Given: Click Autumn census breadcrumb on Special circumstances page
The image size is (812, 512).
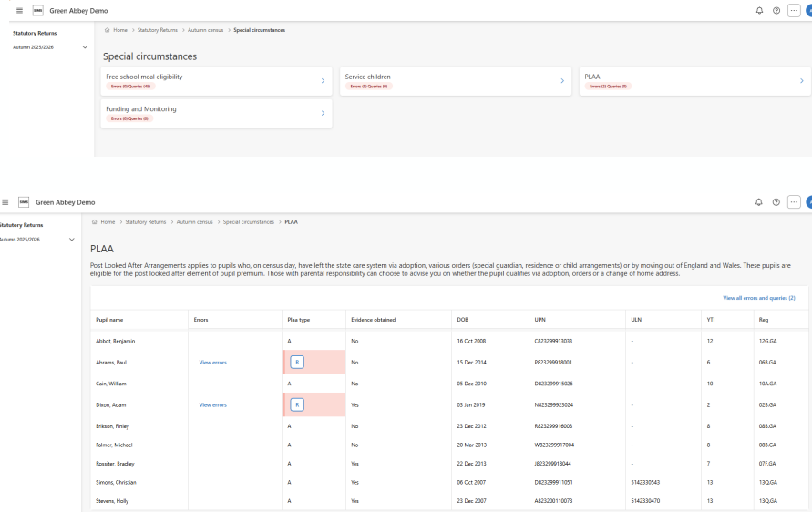Looking at the screenshot, I should pos(201,30).
